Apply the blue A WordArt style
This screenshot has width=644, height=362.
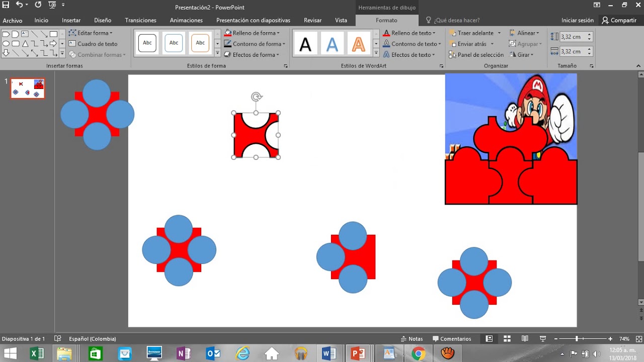coord(332,44)
